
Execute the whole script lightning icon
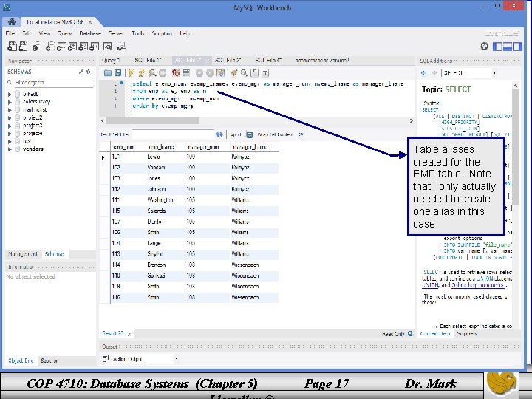pyautogui.click(x=132, y=73)
